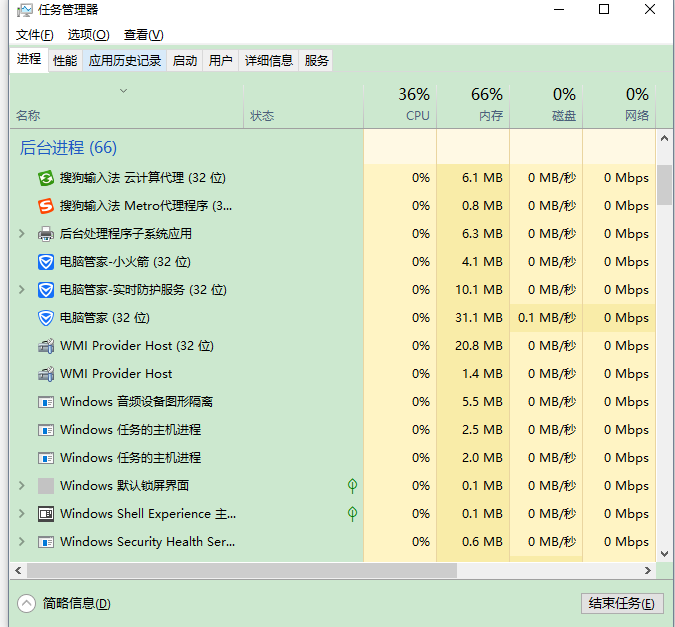Expand 电脑管家-实时防护服务 process group
Image resolution: width=675 pixels, height=627 pixels.
[x=22, y=290]
